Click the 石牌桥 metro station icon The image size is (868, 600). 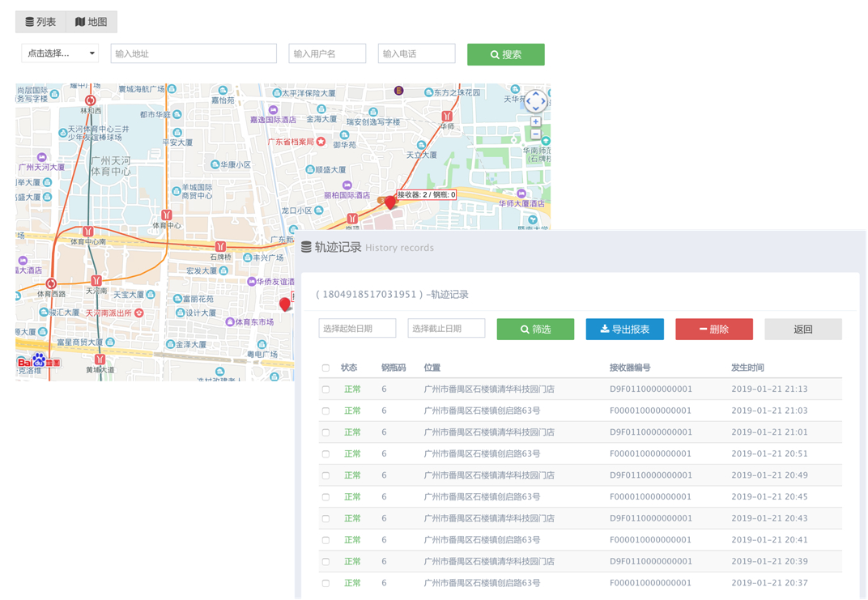pyautogui.click(x=220, y=246)
